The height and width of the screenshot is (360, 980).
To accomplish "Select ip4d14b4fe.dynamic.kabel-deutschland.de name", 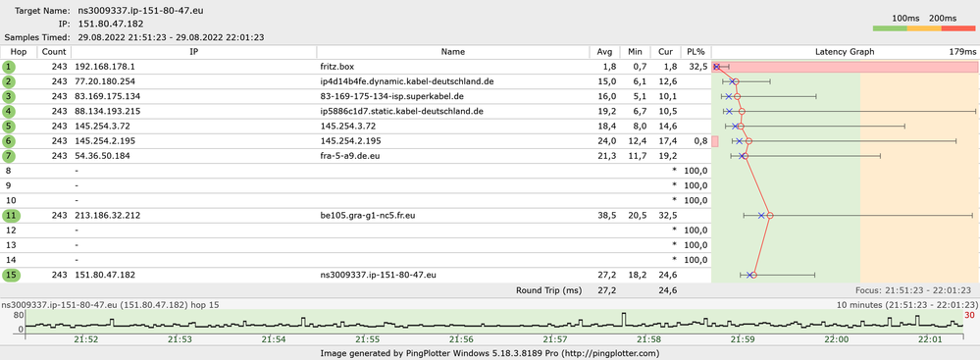I will tap(407, 81).
